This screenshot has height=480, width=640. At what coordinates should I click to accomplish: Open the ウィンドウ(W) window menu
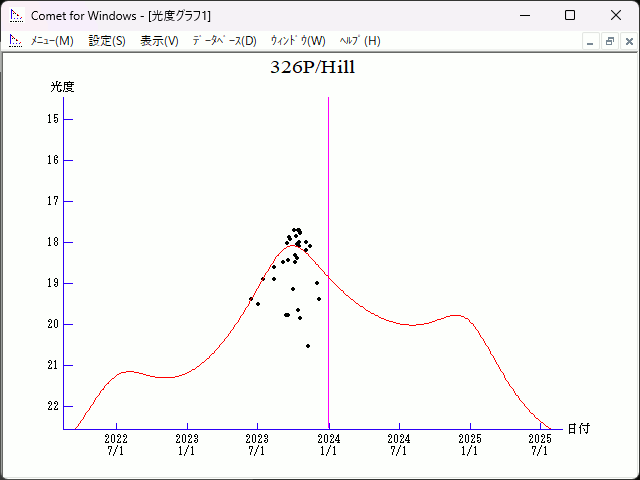coord(298,41)
